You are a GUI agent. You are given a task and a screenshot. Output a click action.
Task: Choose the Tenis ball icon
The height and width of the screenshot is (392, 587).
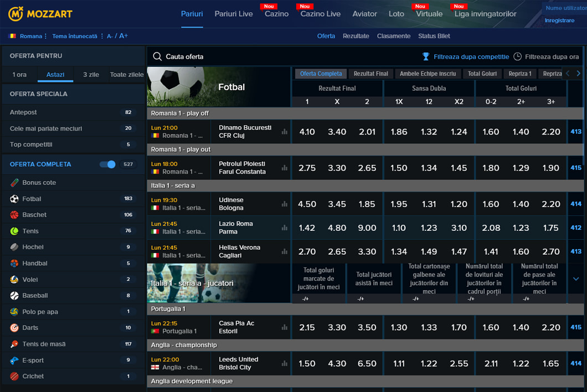(14, 231)
